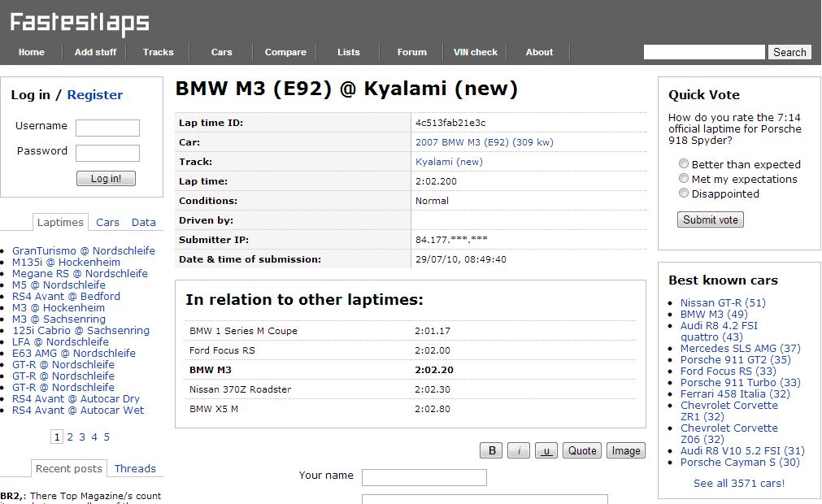Open the Threads tab

point(135,468)
